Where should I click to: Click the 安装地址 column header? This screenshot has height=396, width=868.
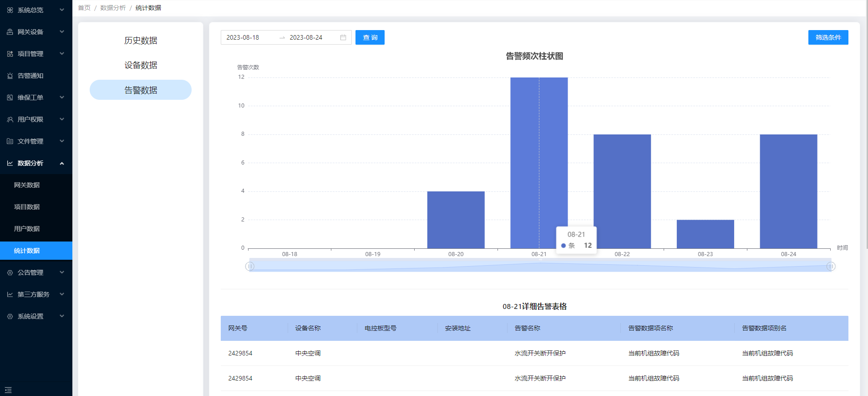(458, 328)
